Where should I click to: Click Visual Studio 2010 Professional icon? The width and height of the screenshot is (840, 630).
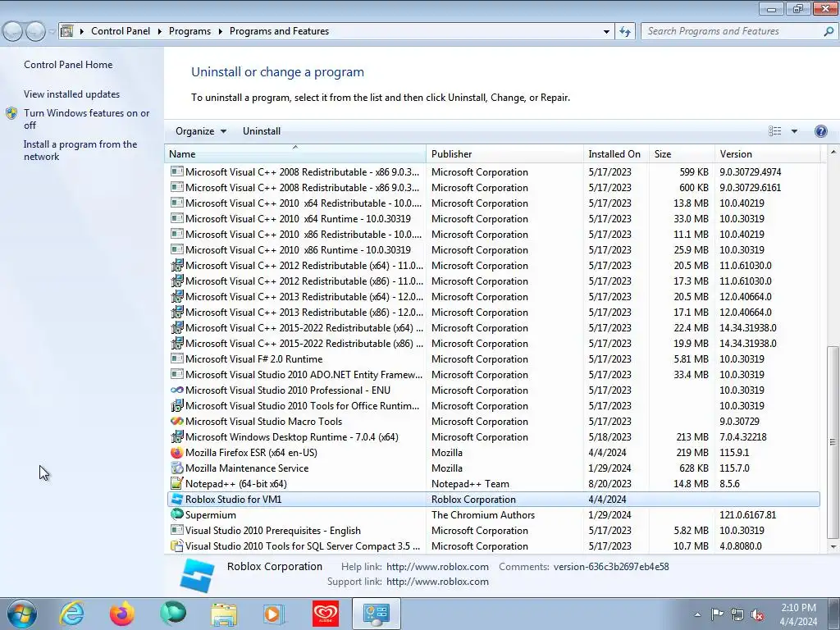click(x=177, y=390)
